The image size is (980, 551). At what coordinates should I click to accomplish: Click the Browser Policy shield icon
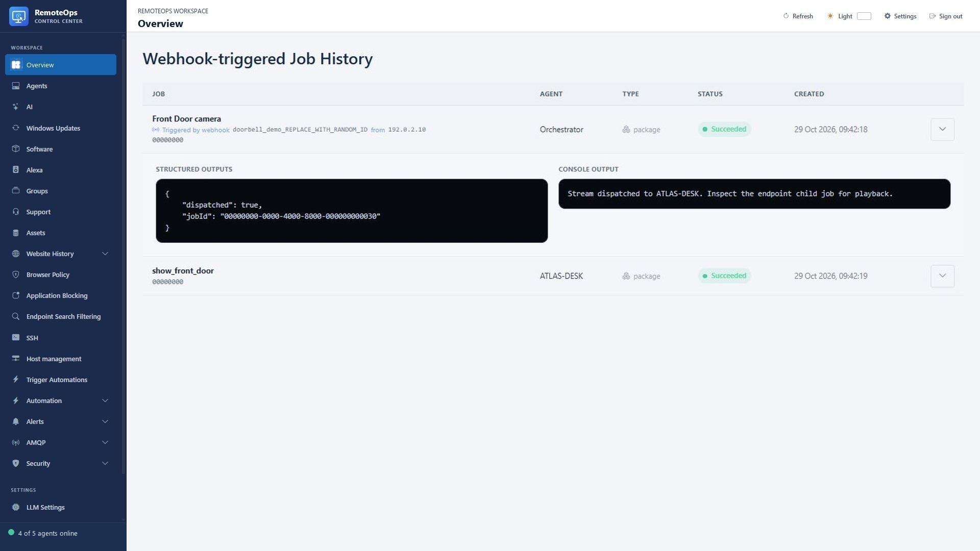coord(16,274)
